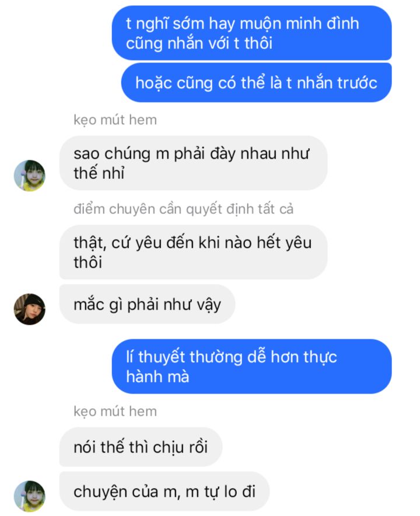
Task: Tap the avatar beside 'chuyện của m, m tự lo đi'
Action: click(30, 496)
